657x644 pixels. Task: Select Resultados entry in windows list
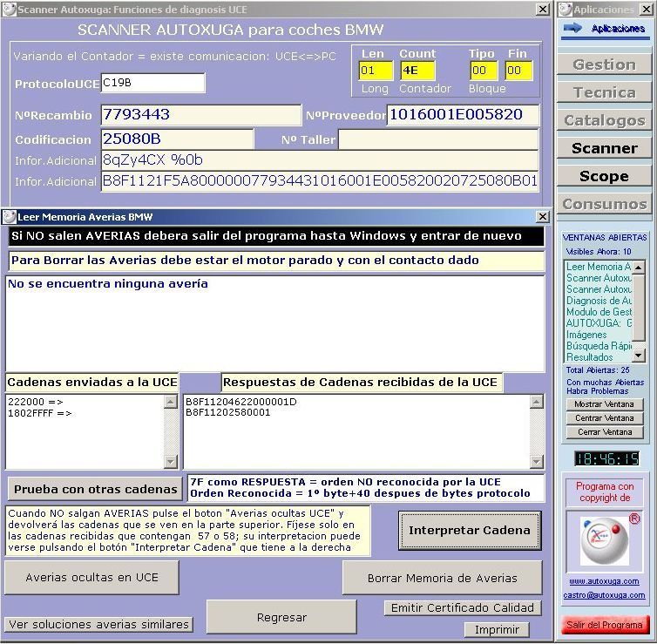pos(589,357)
